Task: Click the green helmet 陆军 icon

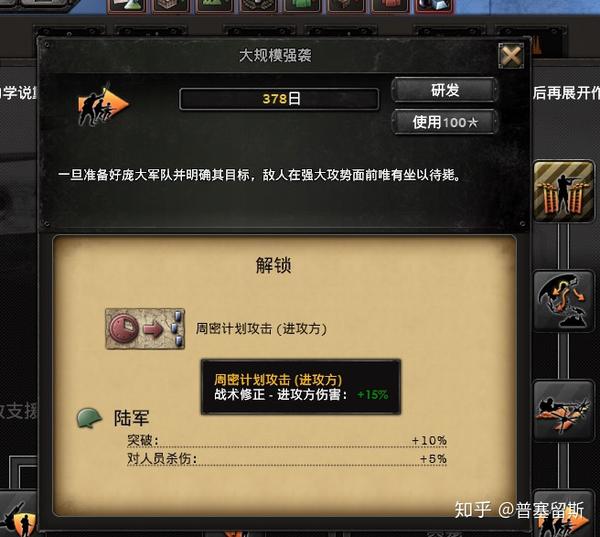Action: 90,418
